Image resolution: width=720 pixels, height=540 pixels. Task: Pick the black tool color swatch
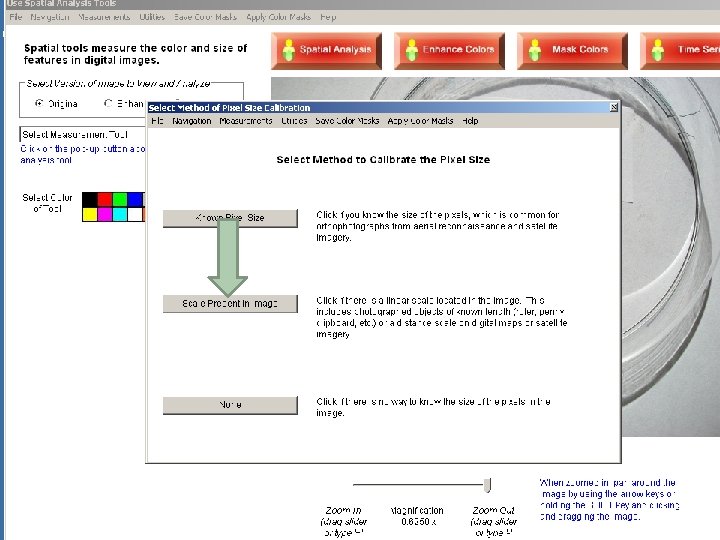90,199
